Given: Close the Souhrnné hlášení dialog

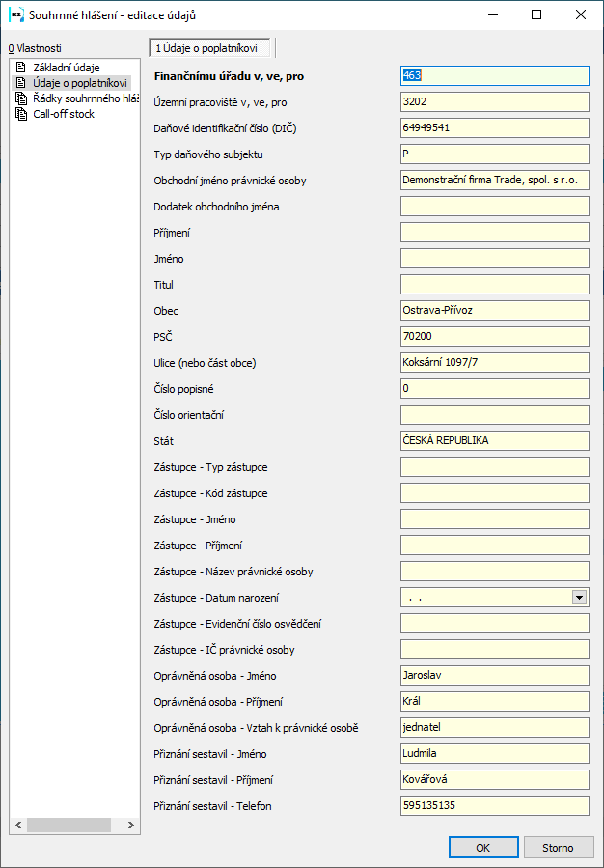Looking at the screenshot, I should [x=581, y=14].
